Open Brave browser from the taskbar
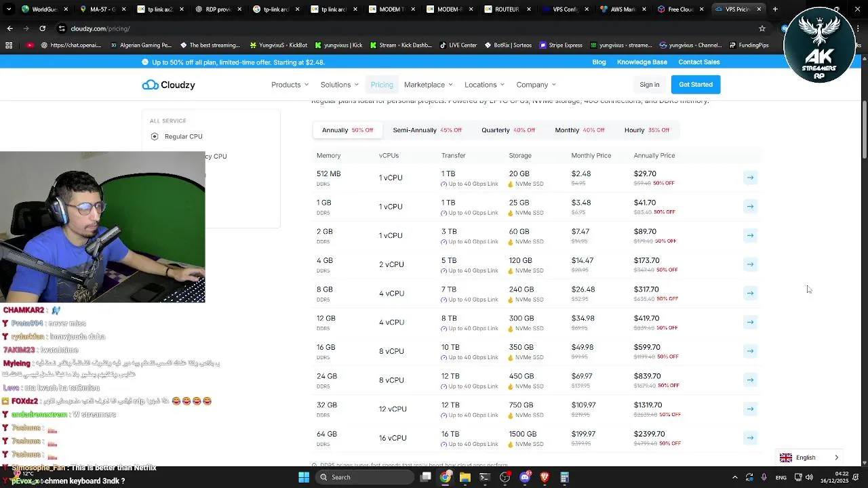 click(x=545, y=477)
